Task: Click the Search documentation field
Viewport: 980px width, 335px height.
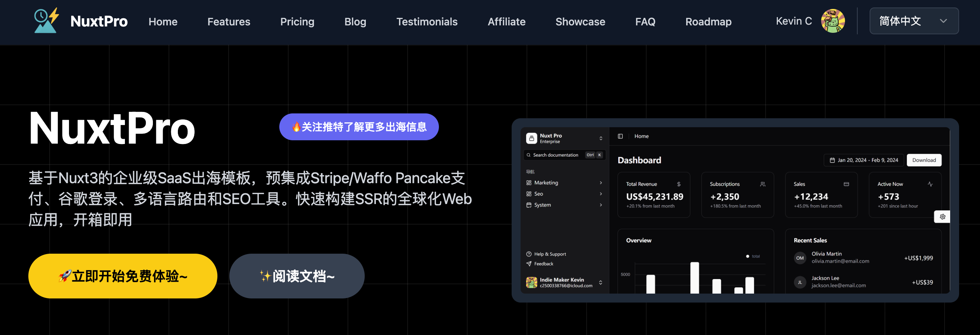Action: pyautogui.click(x=565, y=155)
